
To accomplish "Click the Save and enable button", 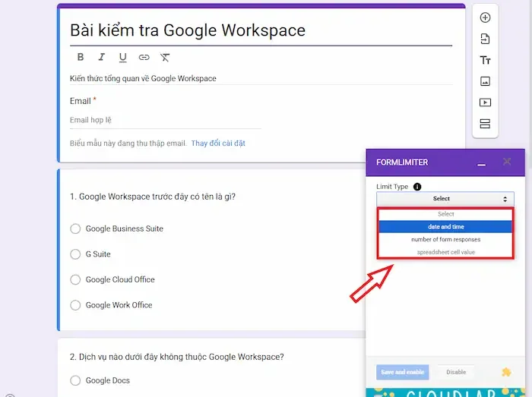I will pyautogui.click(x=402, y=372).
